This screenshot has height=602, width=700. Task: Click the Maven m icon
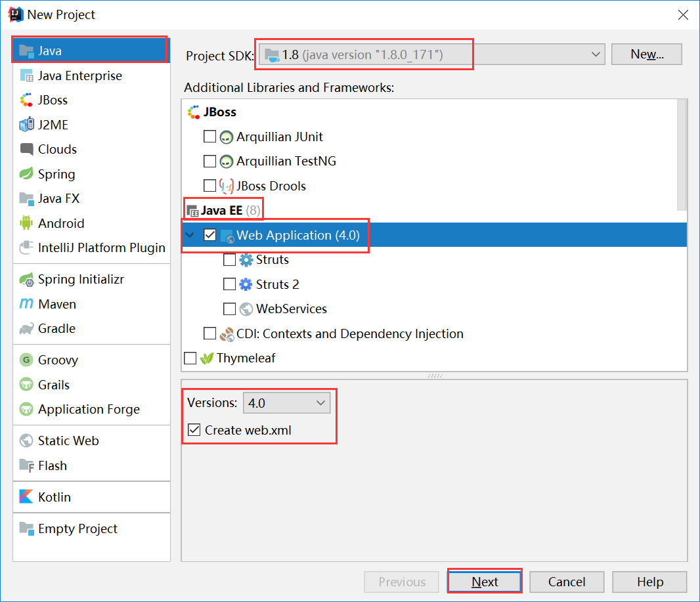click(x=26, y=304)
